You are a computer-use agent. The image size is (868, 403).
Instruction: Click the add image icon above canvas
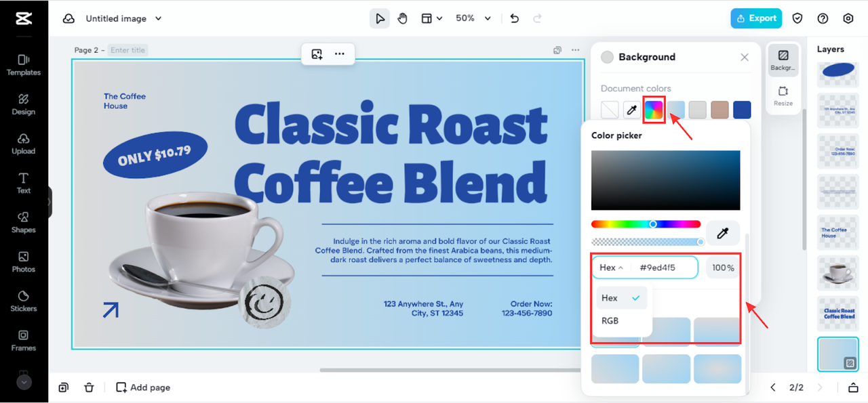coord(317,54)
